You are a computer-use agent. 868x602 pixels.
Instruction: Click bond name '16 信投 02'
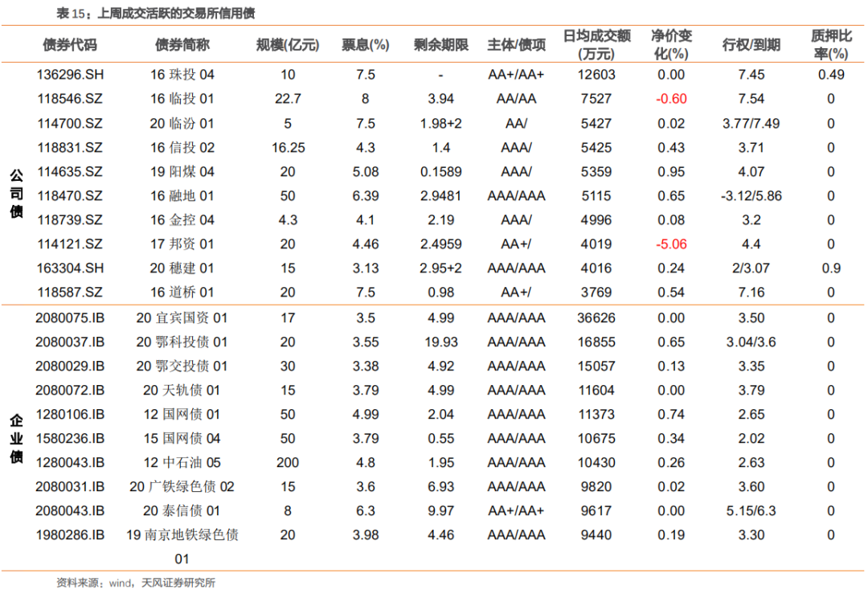pyautogui.click(x=182, y=148)
